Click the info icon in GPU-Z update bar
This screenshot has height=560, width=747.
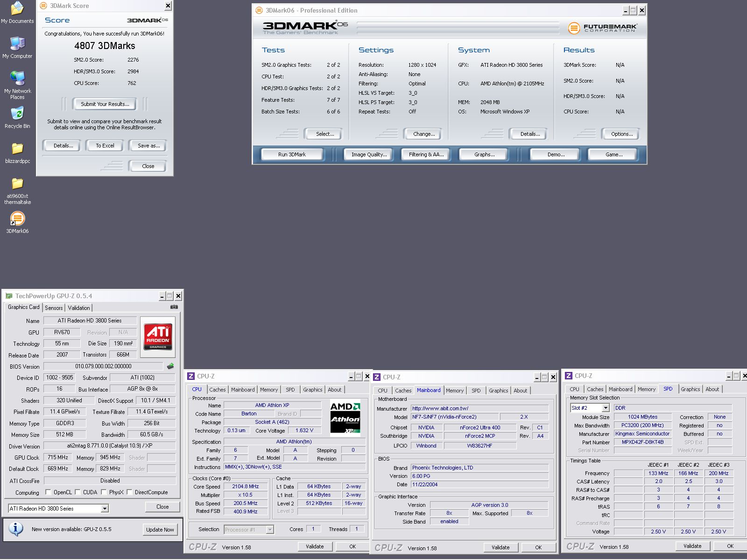tap(16, 529)
